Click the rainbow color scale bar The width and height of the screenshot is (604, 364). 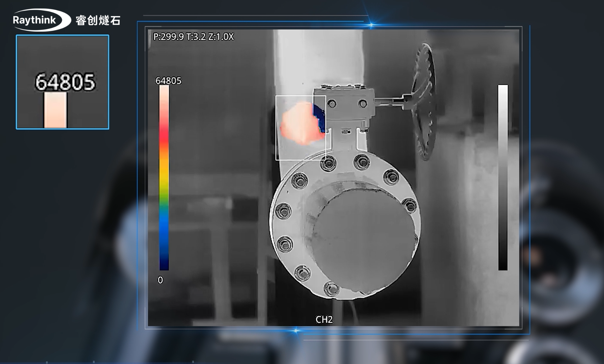(164, 177)
